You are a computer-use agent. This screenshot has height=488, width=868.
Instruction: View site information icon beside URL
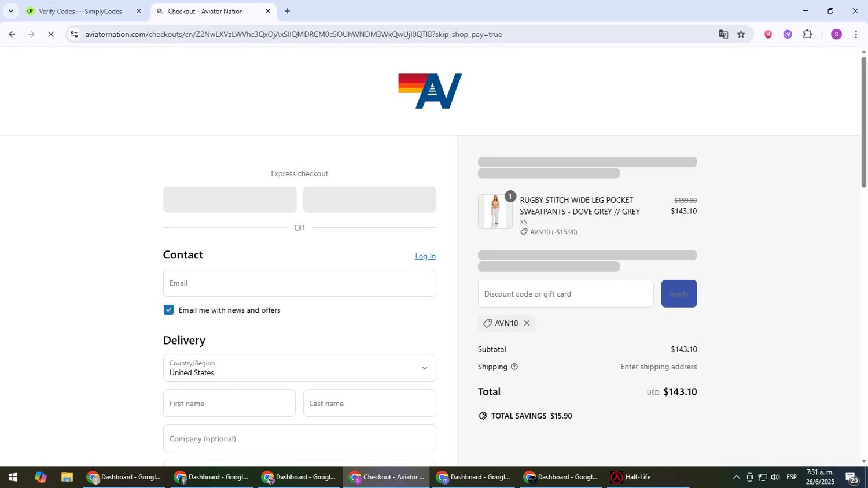[x=74, y=34]
